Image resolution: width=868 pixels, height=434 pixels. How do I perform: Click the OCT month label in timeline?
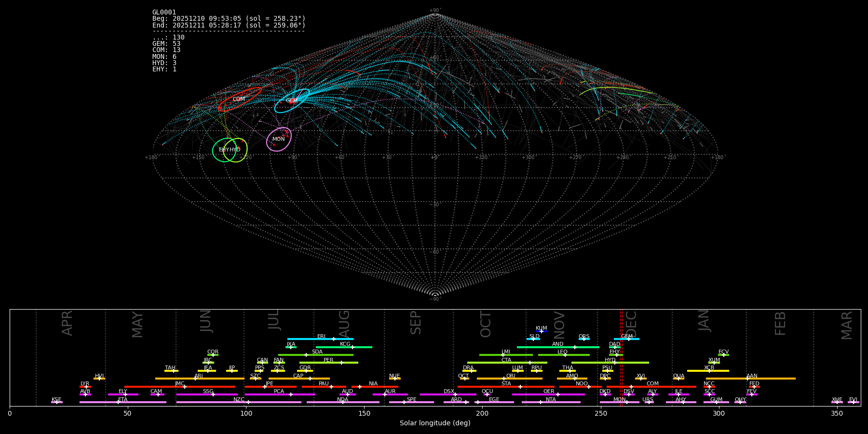[486, 325]
